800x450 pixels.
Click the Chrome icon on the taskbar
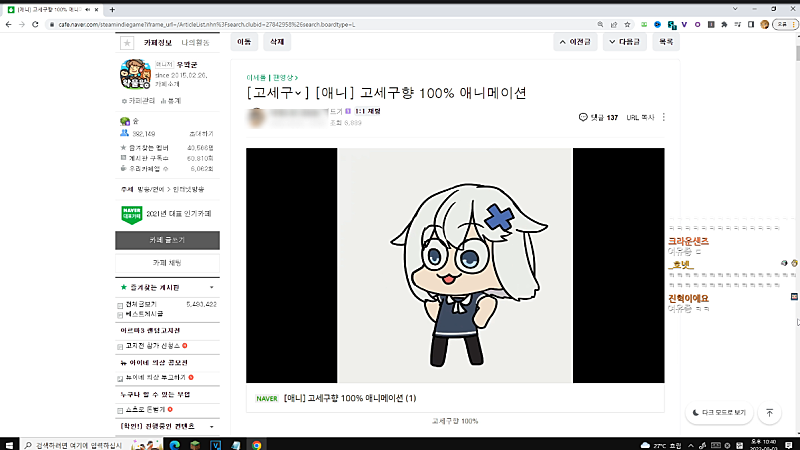click(256, 445)
